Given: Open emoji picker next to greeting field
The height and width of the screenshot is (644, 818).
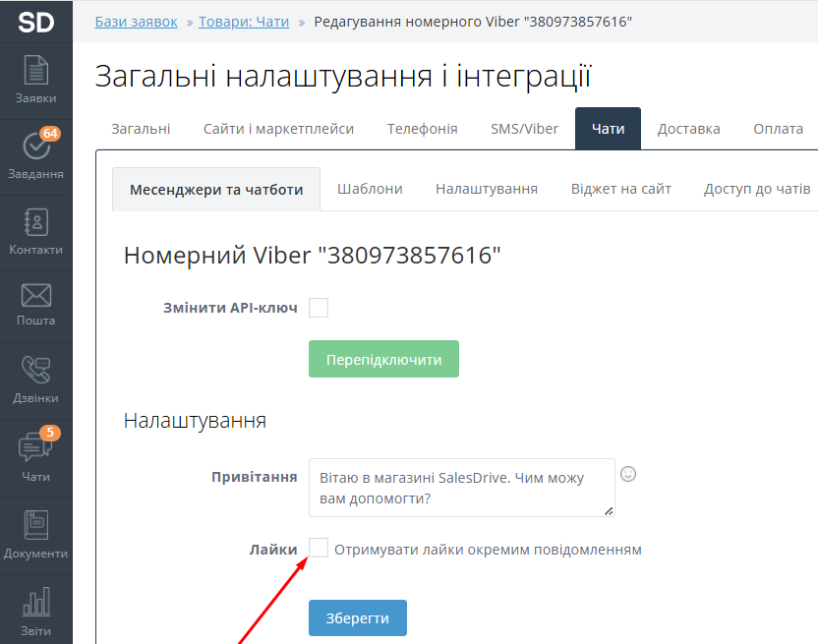Looking at the screenshot, I should (628, 474).
